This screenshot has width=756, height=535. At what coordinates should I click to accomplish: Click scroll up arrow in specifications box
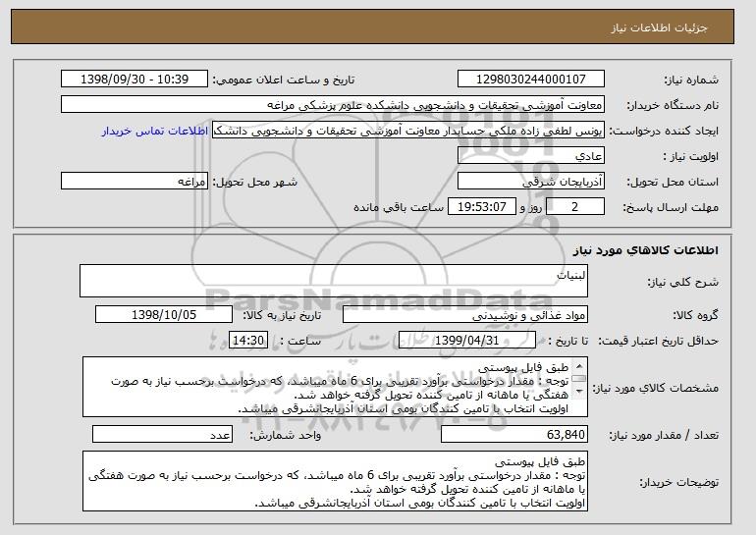point(579,366)
